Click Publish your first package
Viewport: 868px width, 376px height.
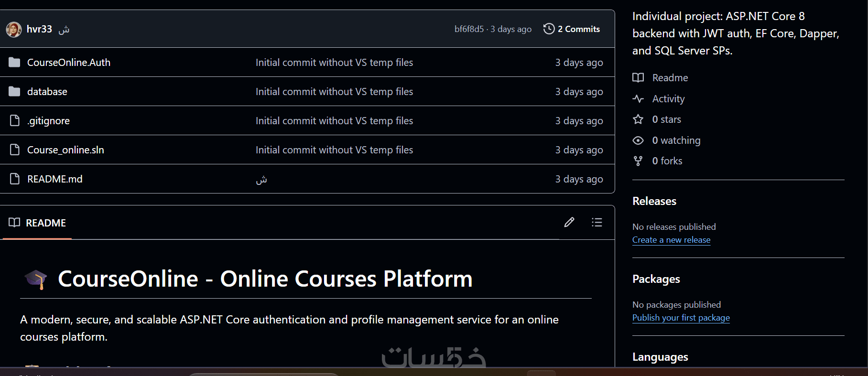pos(681,318)
